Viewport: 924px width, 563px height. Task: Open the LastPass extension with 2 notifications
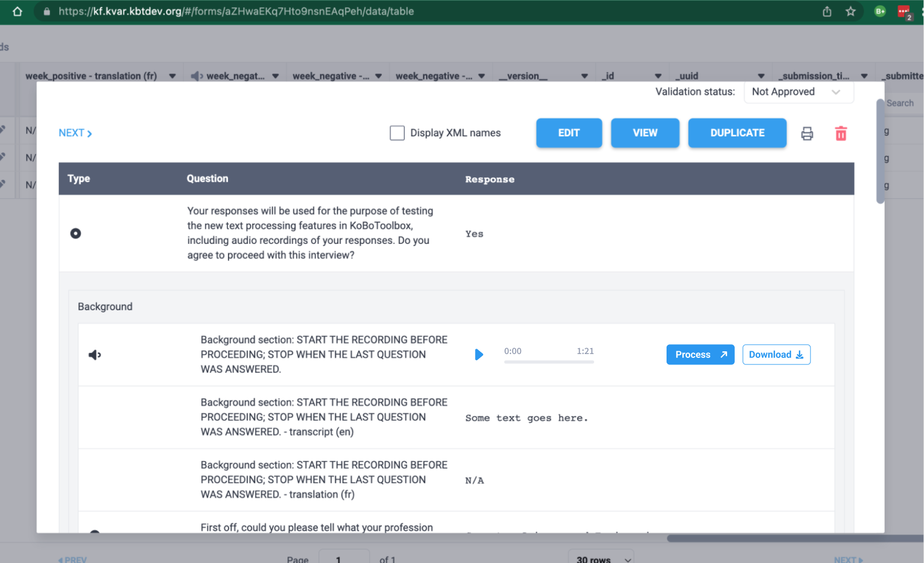tap(903, 11)
